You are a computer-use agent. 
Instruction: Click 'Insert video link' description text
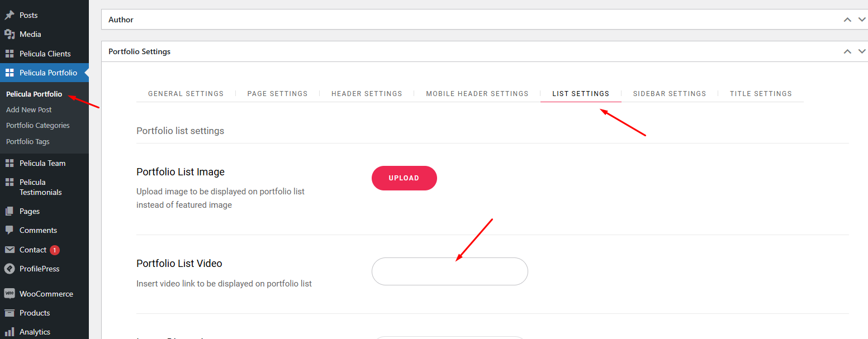point(224,284)
